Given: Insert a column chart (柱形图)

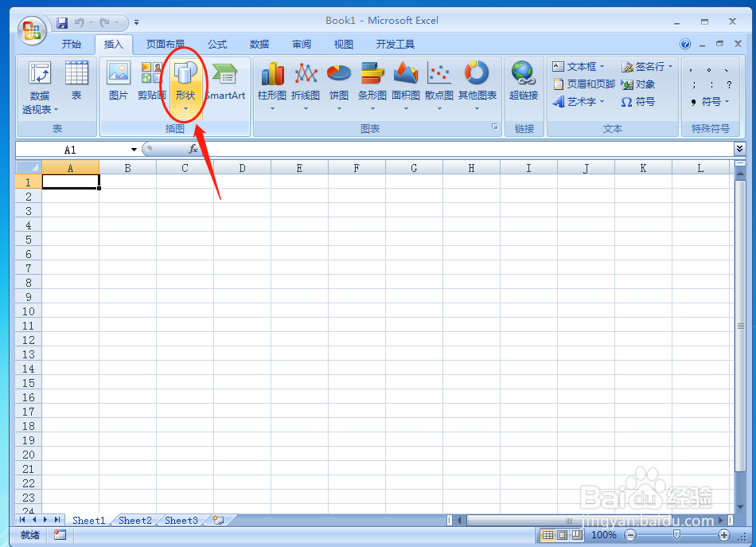Looking at the screenshot, I should [272, 87].
